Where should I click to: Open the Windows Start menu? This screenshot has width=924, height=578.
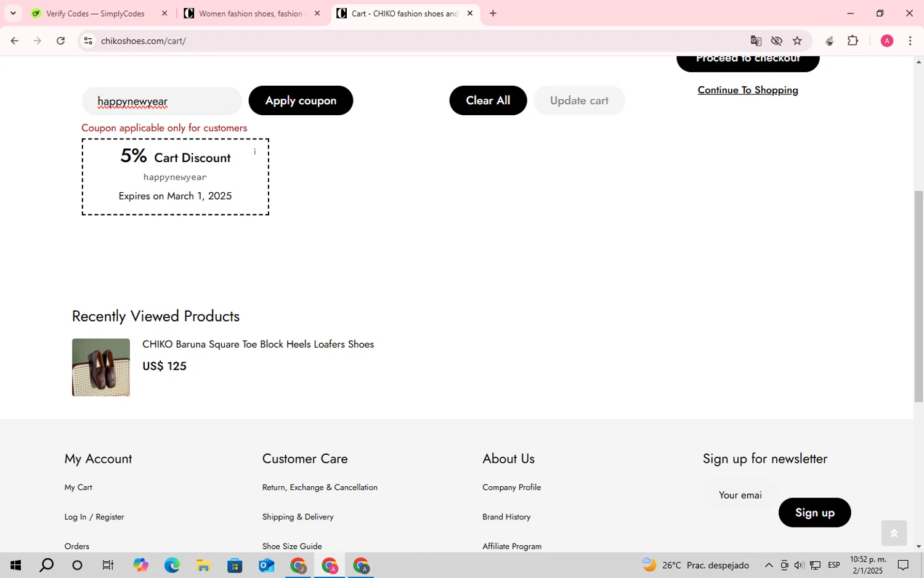coord(15,565)
